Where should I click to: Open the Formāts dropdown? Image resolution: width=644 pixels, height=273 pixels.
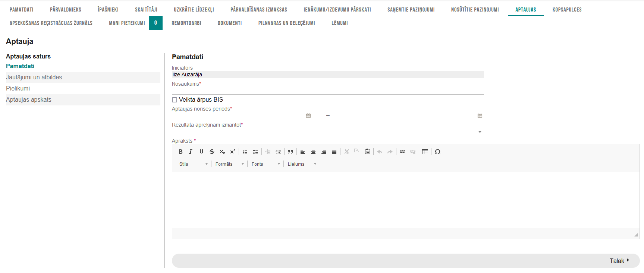pyautogui.click(x=229, y=164)
